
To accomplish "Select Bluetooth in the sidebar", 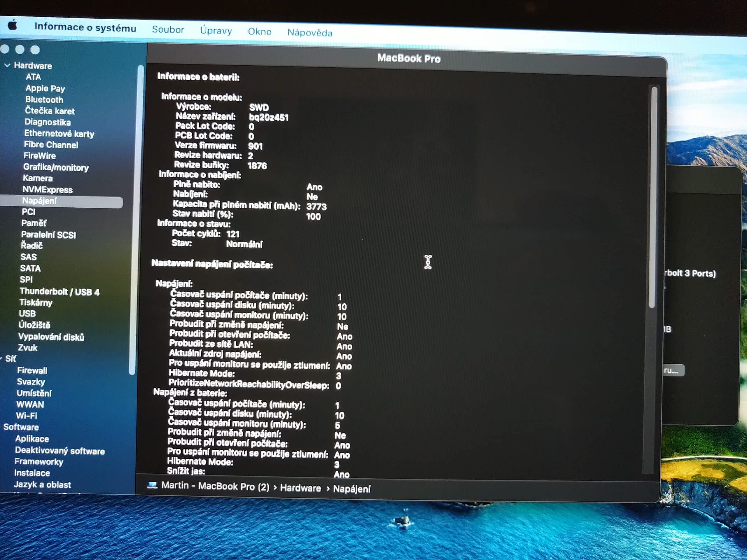I will coord(44,99).
